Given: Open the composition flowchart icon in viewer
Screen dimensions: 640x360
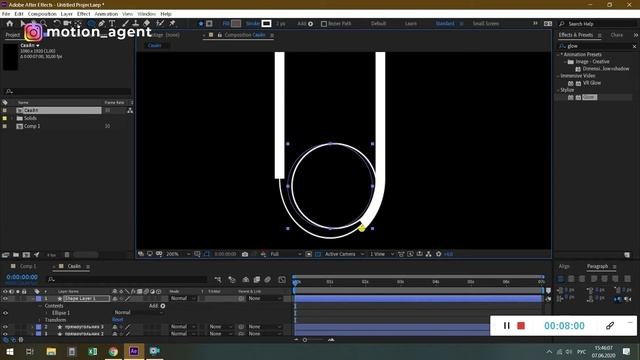Looking at the screenshot, I should 428,254.
